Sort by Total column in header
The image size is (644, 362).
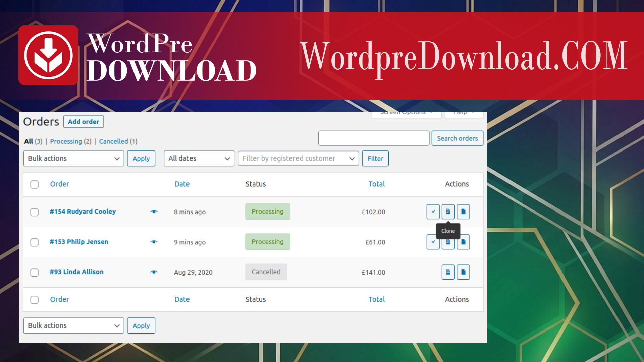376,184
